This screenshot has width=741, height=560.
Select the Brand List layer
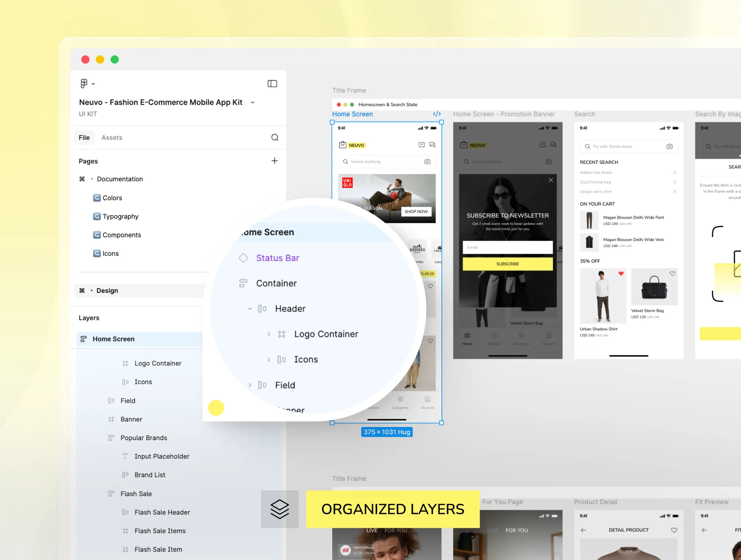[x=150, y=475]
